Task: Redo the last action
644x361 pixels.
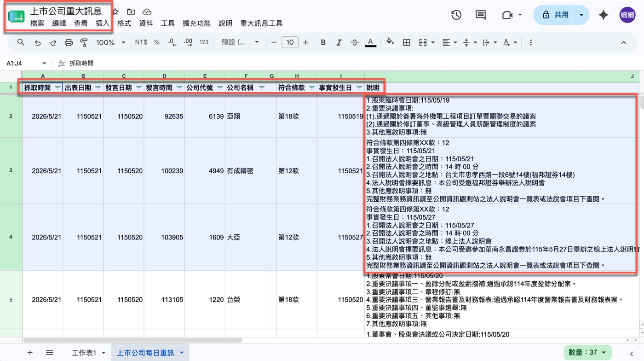Action: 53,42
